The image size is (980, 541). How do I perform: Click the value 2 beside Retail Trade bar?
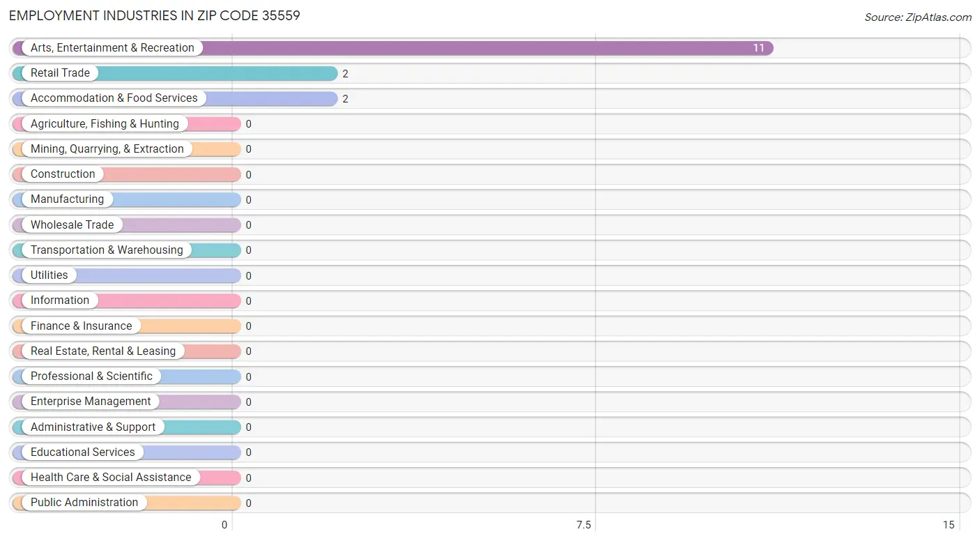[345, 74]
